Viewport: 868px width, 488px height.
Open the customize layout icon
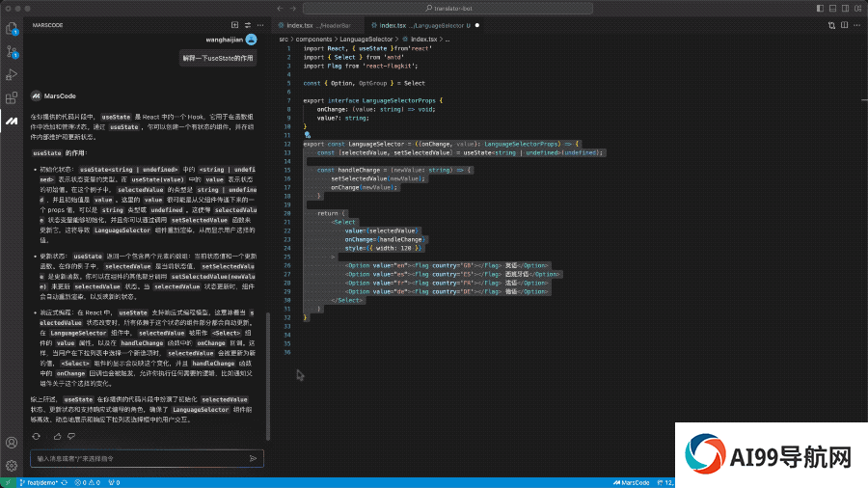pyautogui.click(x=858, y=9)
